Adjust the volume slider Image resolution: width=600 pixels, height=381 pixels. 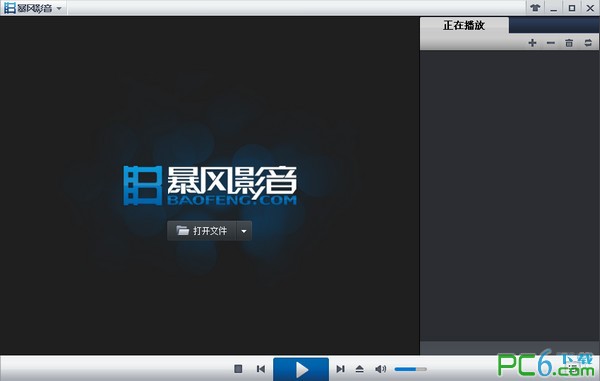410,369
